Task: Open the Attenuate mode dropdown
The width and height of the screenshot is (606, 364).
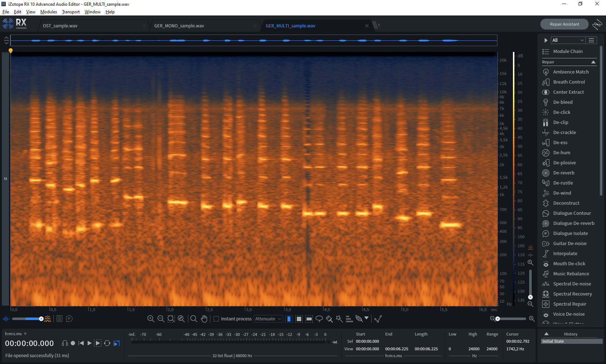Action: 268,319
